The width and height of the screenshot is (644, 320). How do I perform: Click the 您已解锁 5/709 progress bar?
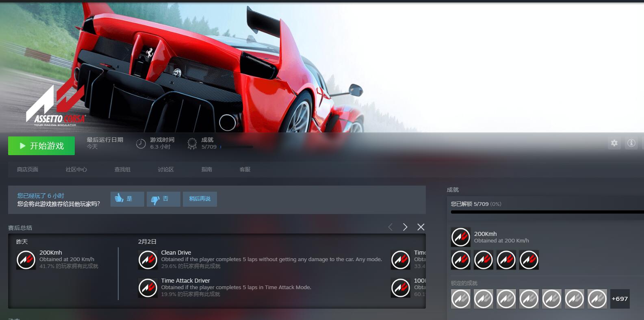click(547, 212)
